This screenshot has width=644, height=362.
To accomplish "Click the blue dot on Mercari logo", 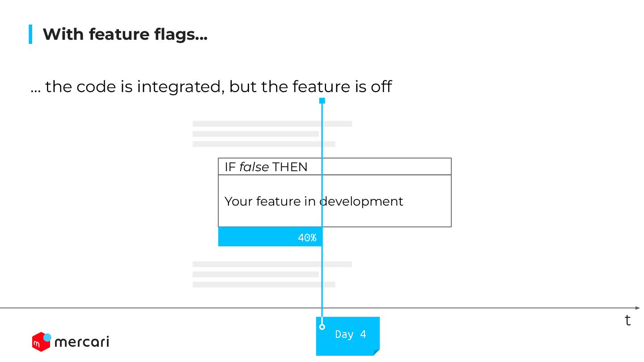I will 47,337.
